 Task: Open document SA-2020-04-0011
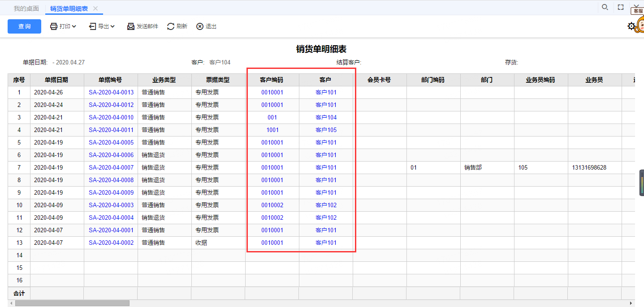click(x=111, y=130)
